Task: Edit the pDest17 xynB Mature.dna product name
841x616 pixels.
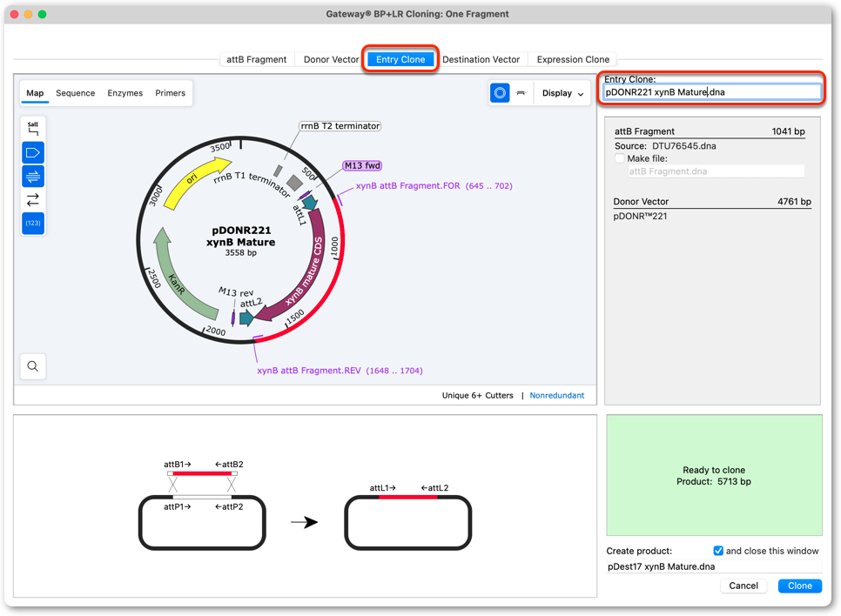Action: [x=714, y=566]
